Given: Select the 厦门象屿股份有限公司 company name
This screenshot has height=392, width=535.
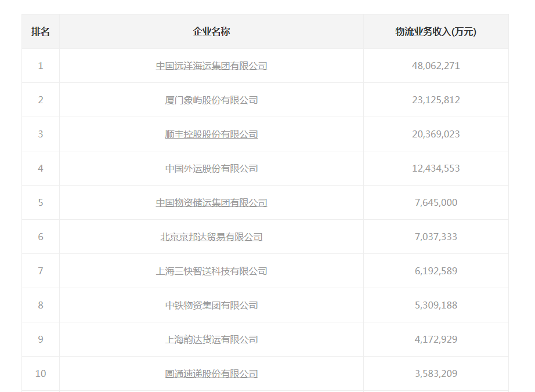Looking at the screenshot, I should coord(211,100).
